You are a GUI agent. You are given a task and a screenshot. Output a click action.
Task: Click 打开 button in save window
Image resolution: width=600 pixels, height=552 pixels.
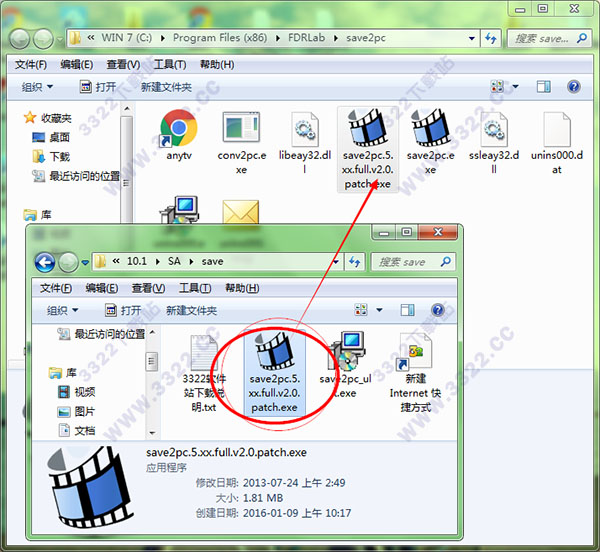(123, 310)
